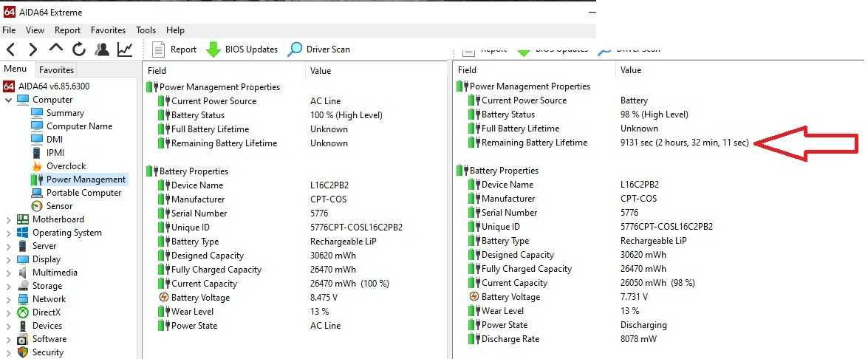Viewport: 868px width, 359px height.
Task: Switch to the Favorites tab
Action: pos(56,69)
